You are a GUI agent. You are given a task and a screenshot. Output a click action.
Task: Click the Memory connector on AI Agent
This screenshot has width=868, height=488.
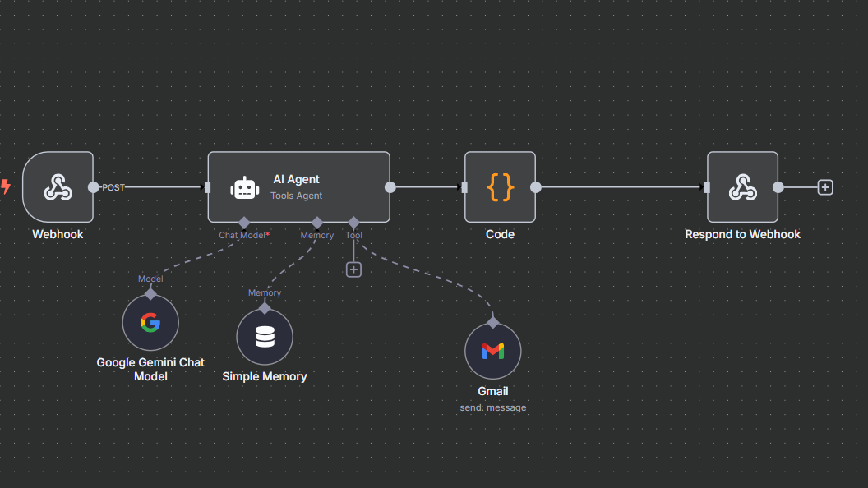(316, 222)
